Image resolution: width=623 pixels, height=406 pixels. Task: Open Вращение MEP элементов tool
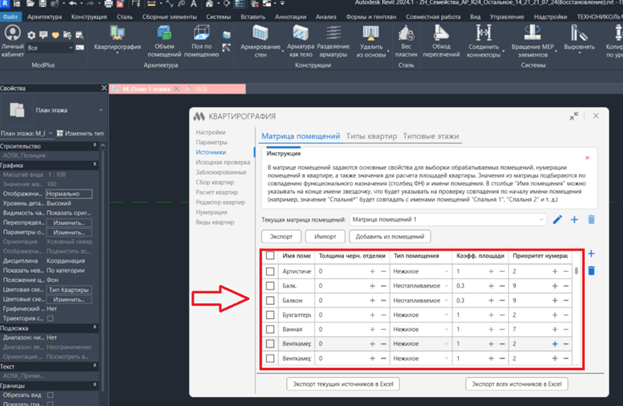tap(532, 41)
